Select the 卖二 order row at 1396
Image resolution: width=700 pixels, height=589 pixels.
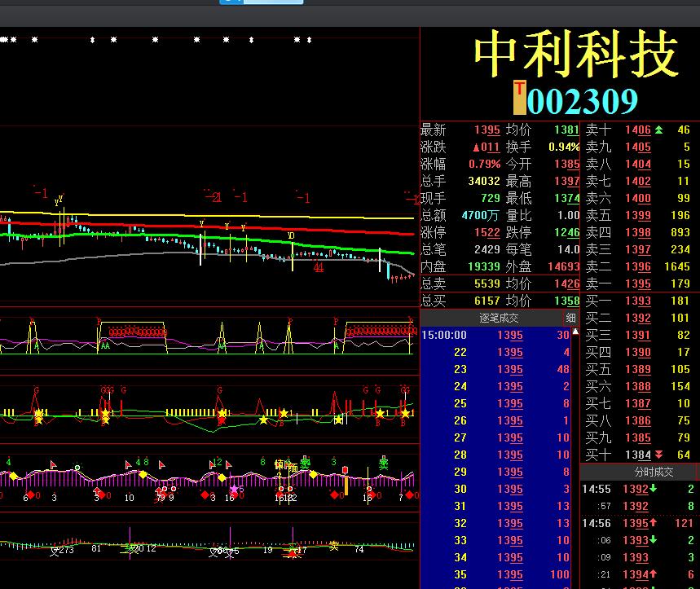click(x=639, y=266)
